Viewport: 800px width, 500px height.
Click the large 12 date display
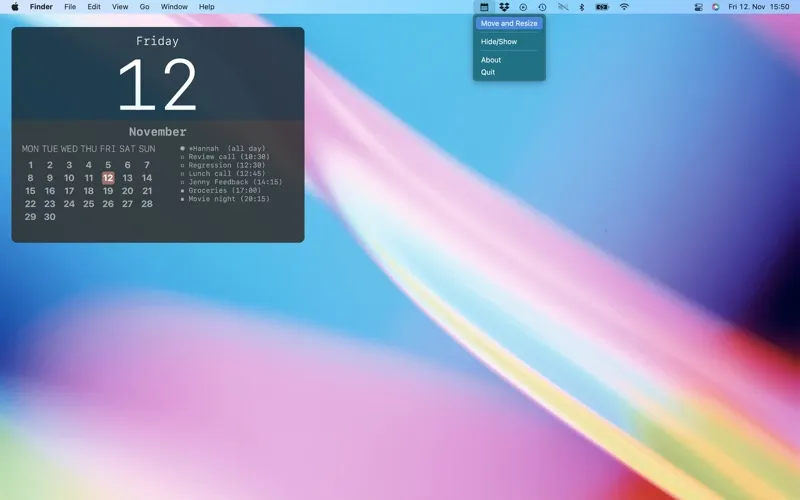[157, 85]
